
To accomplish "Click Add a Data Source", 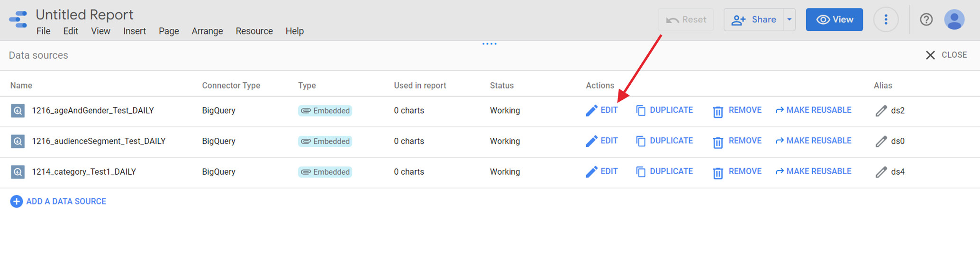I will point(58,202).
